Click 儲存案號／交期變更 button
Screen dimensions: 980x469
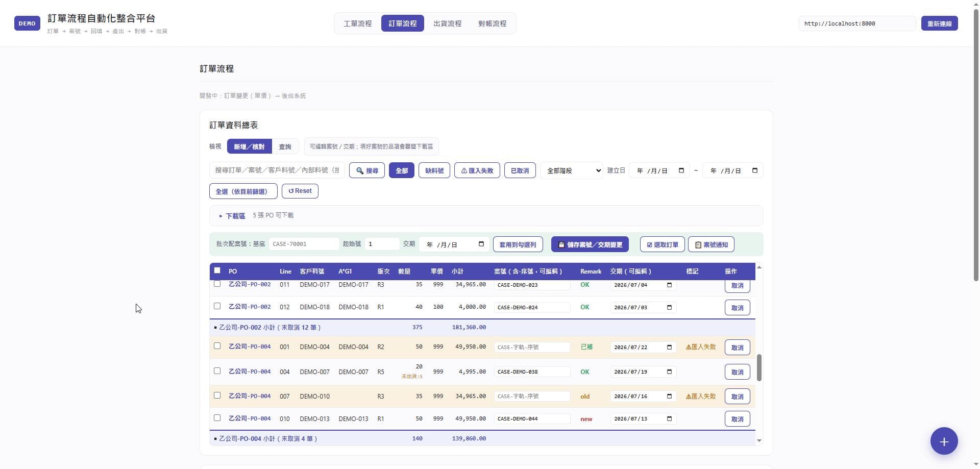[590, 244]
